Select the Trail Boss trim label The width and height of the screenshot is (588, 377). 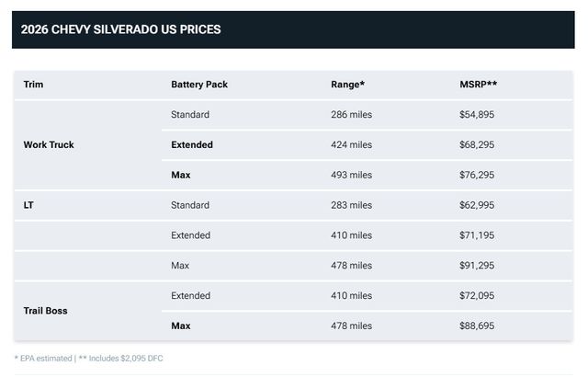45,311
